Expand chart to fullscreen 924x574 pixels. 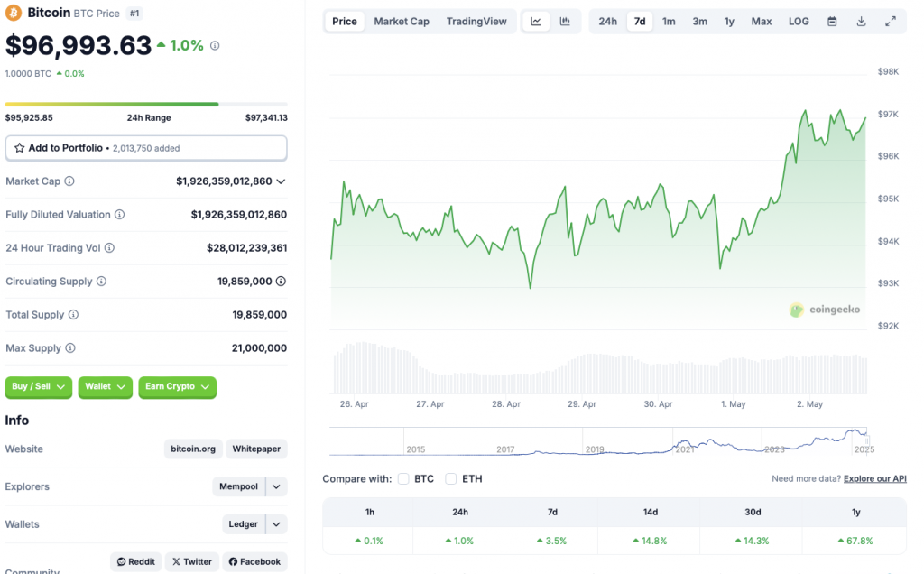click(890, 22)
